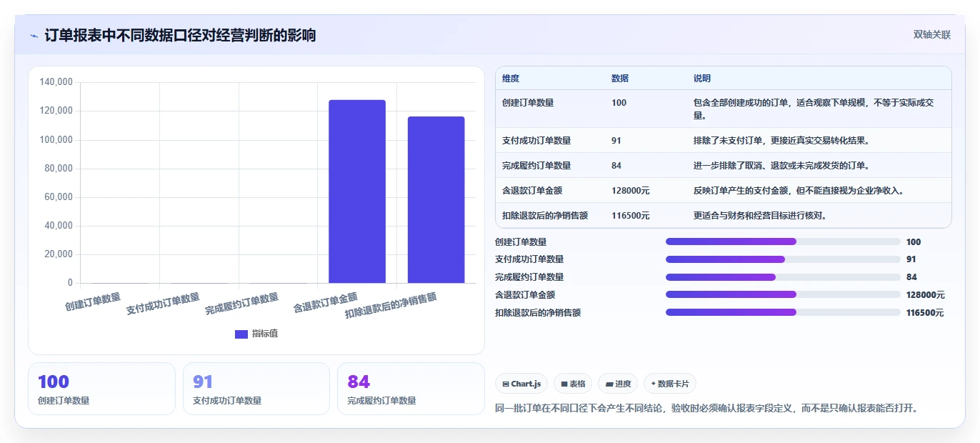The width and height of the screenshot is (980, 443).
Task: Click the footer note starting 同一批订单
Action: (x=706, y=408)
